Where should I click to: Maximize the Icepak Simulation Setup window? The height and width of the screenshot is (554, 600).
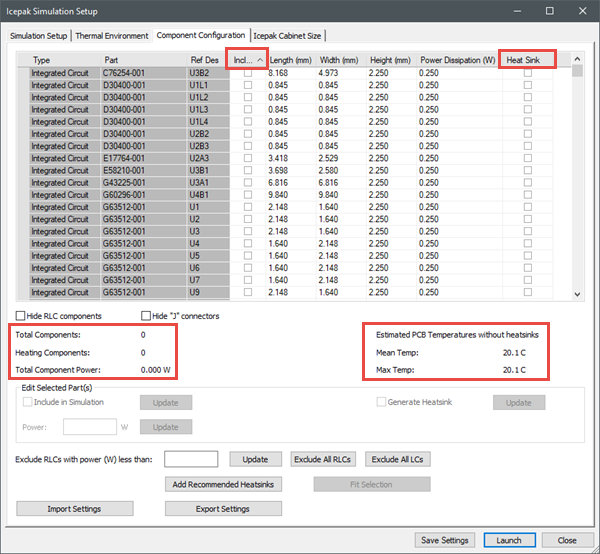[550, 11]
